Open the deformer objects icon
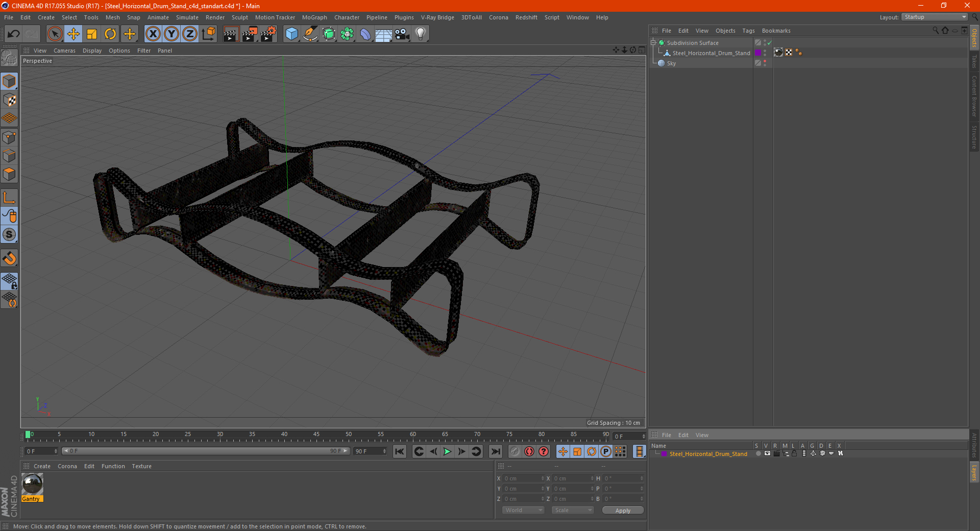 pyautogui.click(x=365, y=34)
